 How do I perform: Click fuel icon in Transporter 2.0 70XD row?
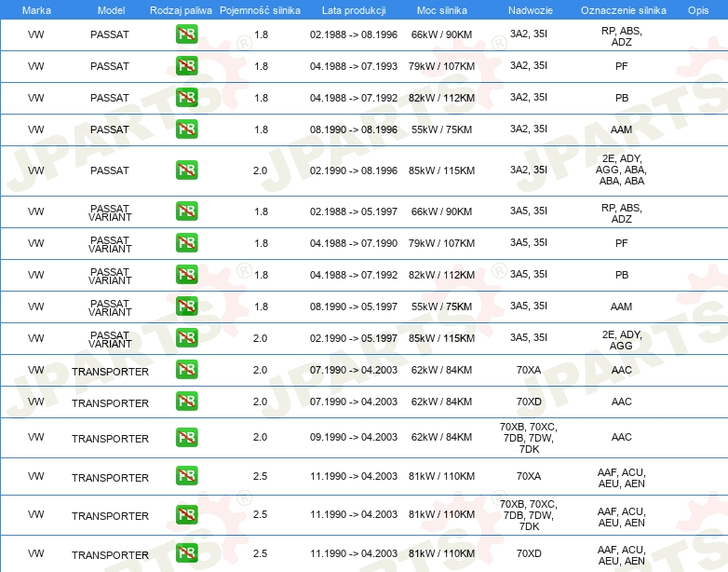186,401
